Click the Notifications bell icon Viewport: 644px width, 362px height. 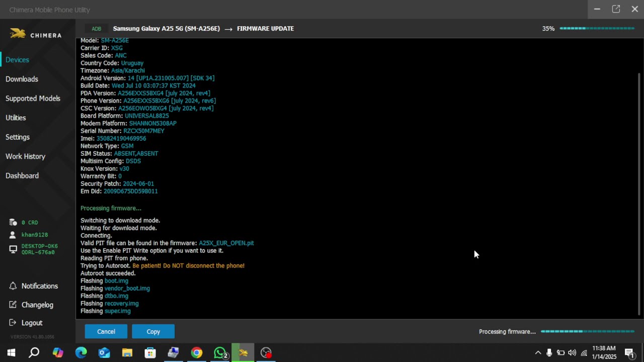pyautogui.click(x=13, y=286)
